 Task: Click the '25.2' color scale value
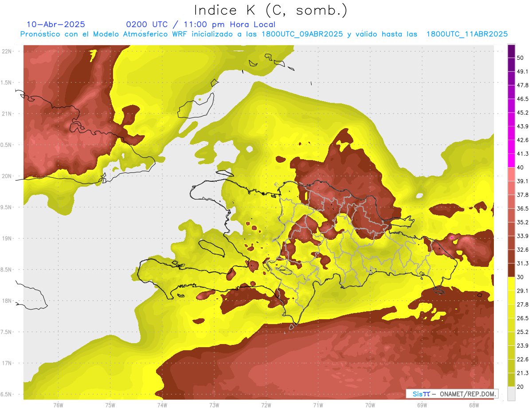tap(523, 332)
